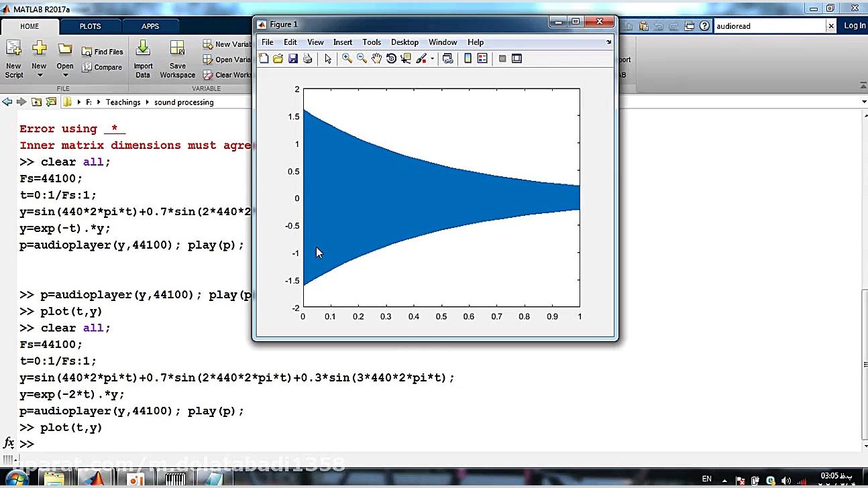The height and width of the screenshot is (488, 868).
Task: Open MATLAB Help question mark icon
Action: [704, 26]
